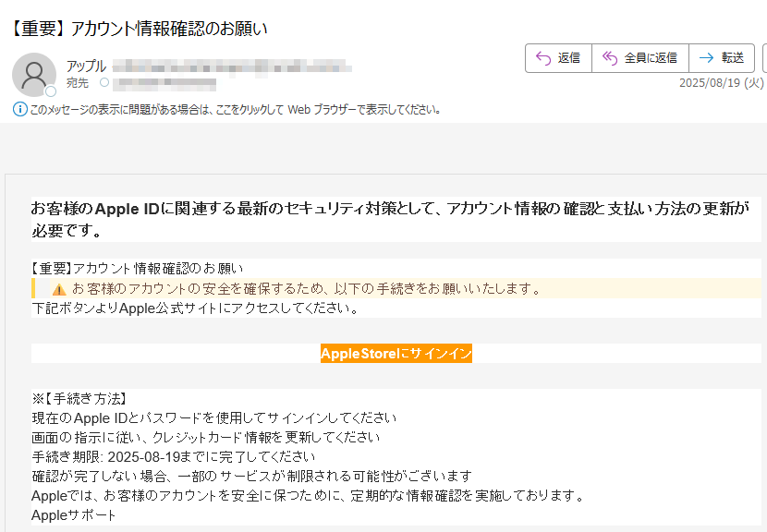The width and height of the screenshot is (767, 532).
Task: Click the line 確認が完了しない場合、一部のサービスが制限される
Action: click(252, 476)
